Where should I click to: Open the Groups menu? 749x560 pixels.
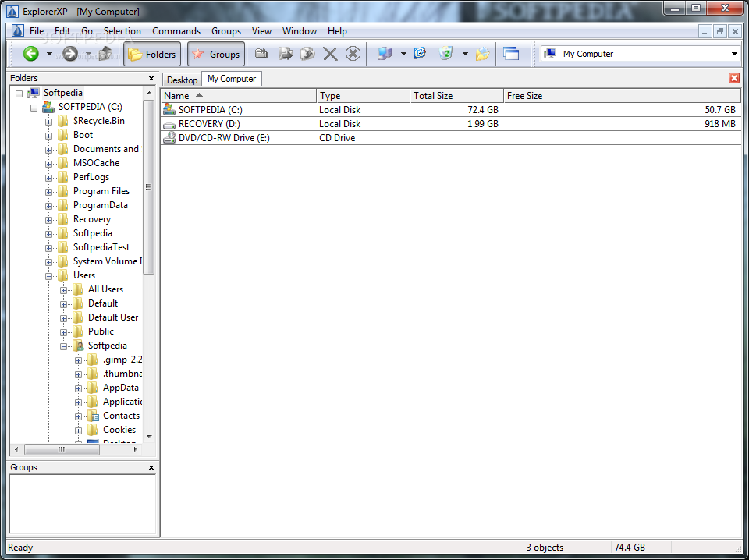coord(226,31)
